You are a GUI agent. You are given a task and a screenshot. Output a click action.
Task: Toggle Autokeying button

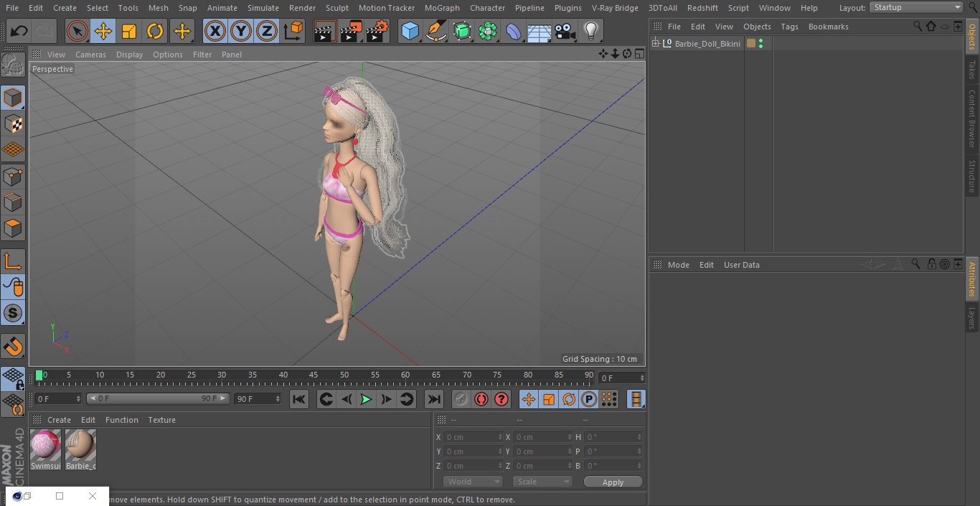tap(481, 400)
